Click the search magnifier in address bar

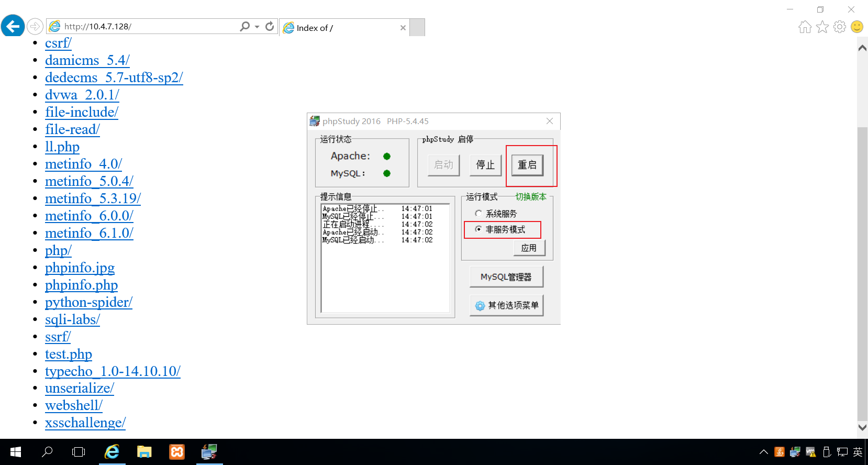(x=244, y=26)
